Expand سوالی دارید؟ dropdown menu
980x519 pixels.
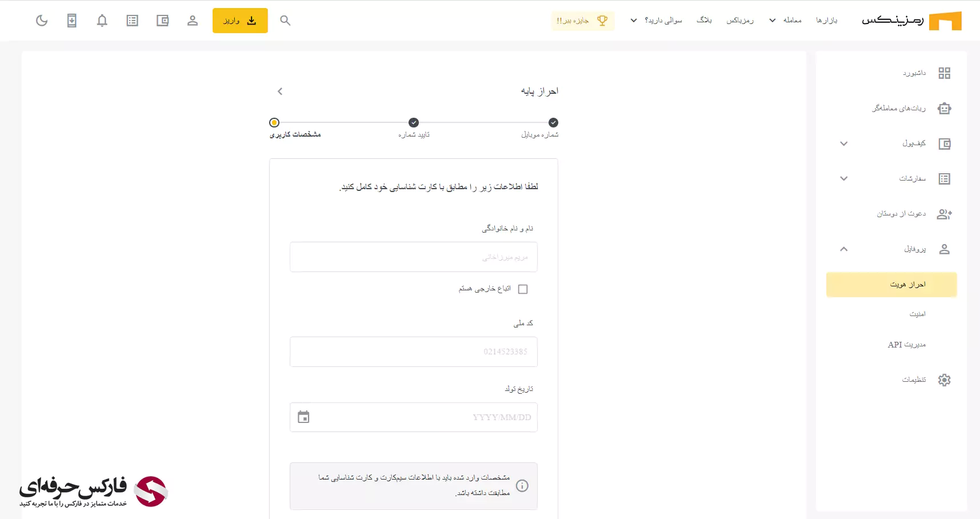point(656,21)
